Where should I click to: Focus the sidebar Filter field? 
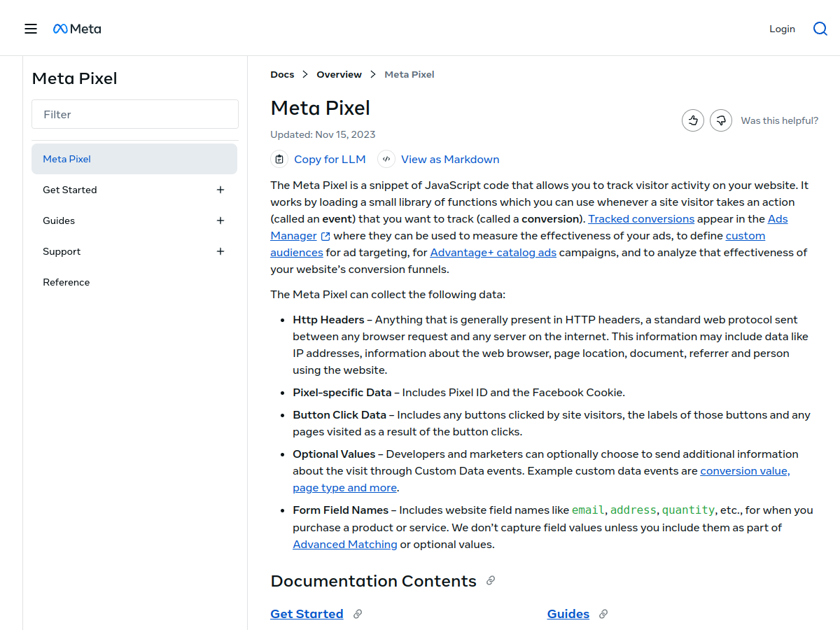coord(135,114)
